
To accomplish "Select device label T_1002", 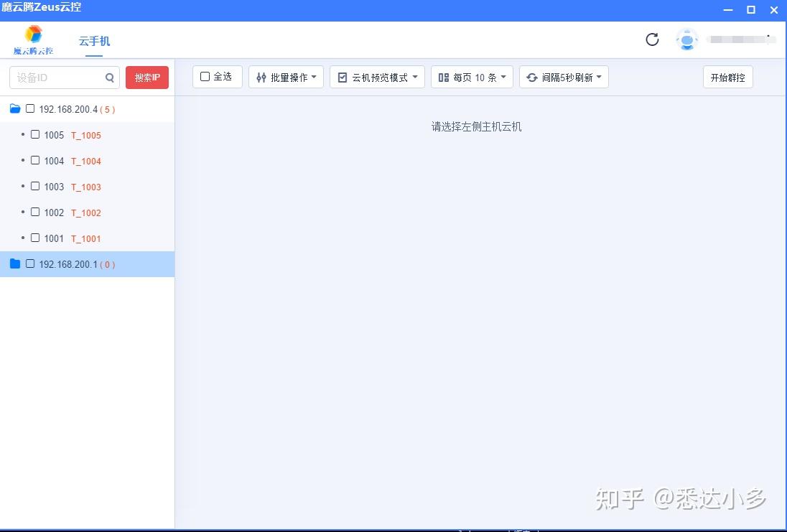I will [x=86, y=213].
